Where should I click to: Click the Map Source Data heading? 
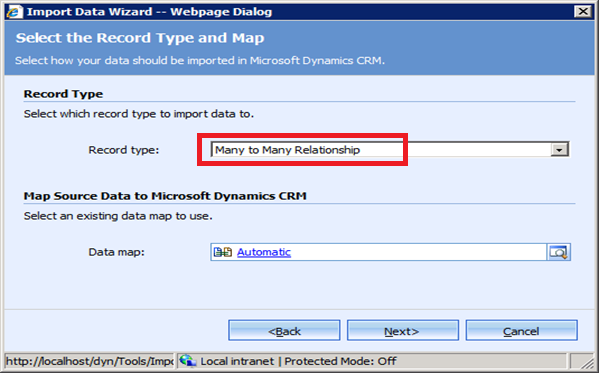click(165, 196)
